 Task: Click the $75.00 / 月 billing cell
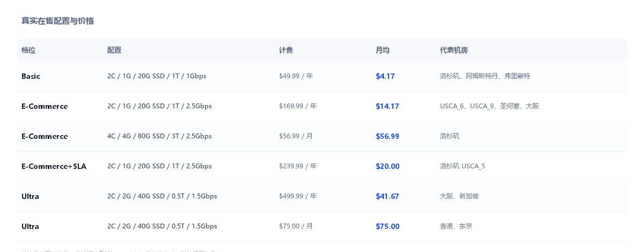[x=296, y=226]
